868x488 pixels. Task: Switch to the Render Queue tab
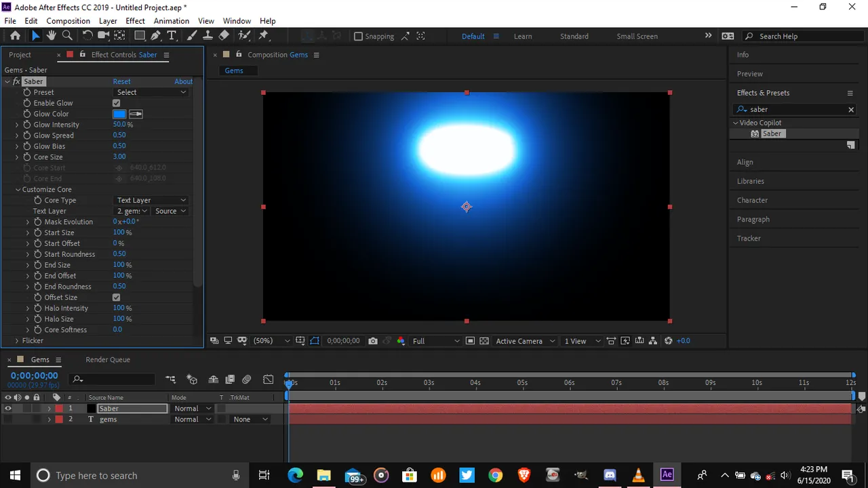coord(108,360)
